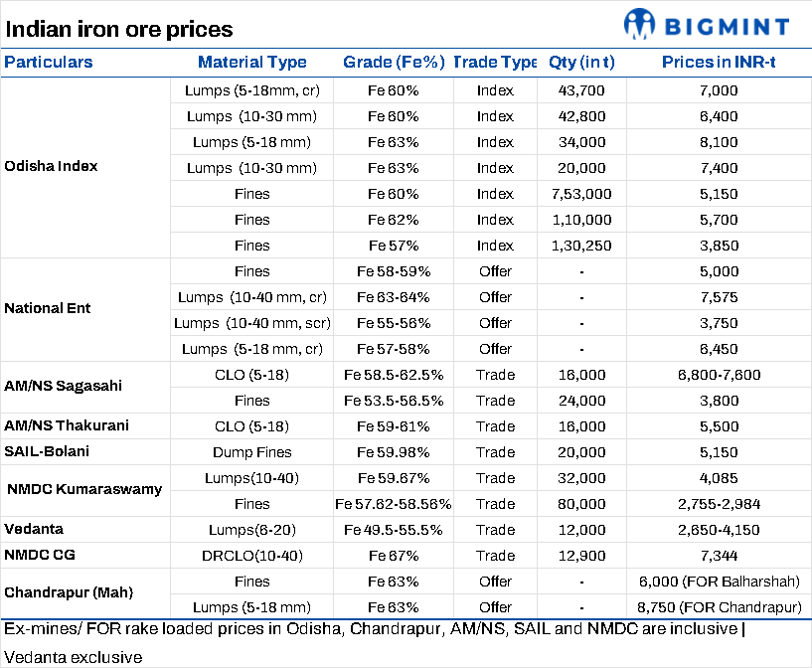The width and height of the screenshot is (812, 668).
Task: Select the DRCLO(10-40) material cell
Action: coord(251,556)
